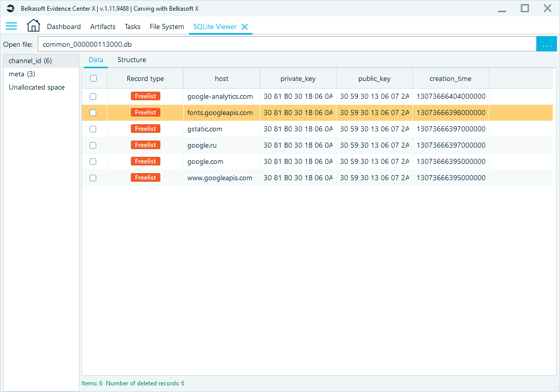Toggle the select-all header checkbox

pyautogui.click(x=93, y=78)
